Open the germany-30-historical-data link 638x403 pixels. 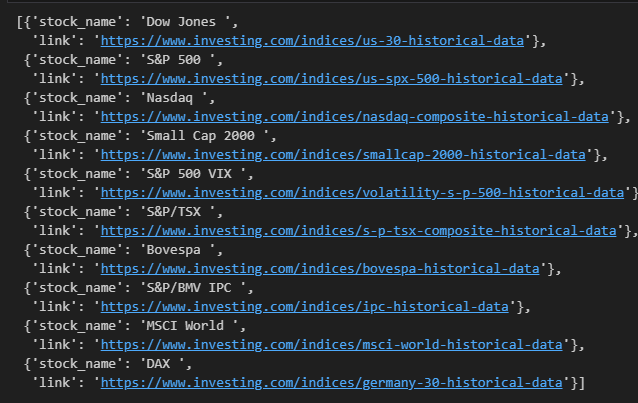tap(332, 383)
